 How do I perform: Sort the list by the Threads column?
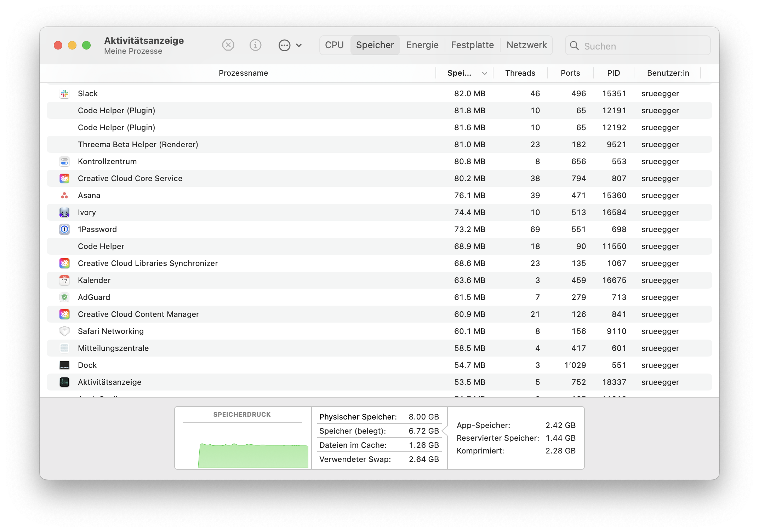point(520,73)
